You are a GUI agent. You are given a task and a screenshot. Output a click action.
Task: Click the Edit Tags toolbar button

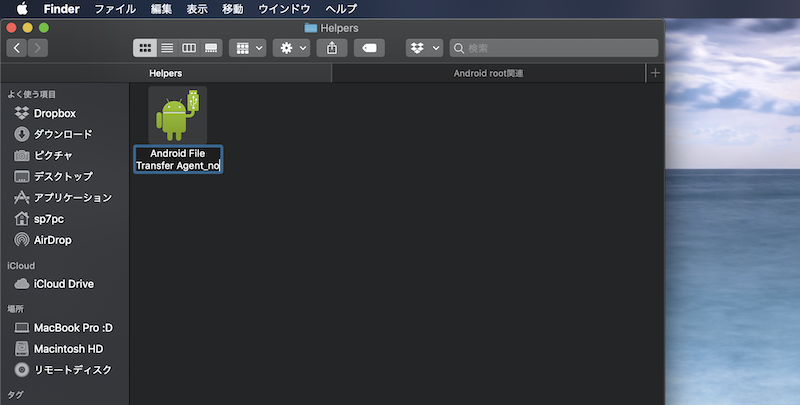click(x=368, y=48)
